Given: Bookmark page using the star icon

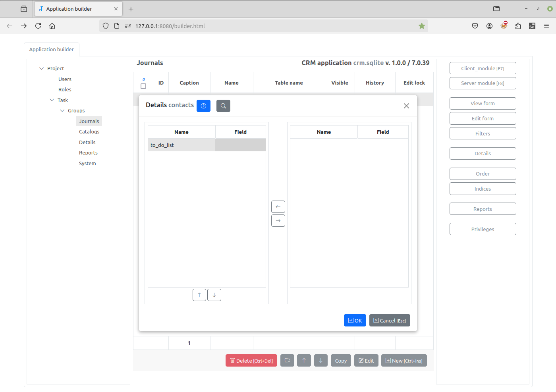Looking at the screenshot, I should click(422, 26).
